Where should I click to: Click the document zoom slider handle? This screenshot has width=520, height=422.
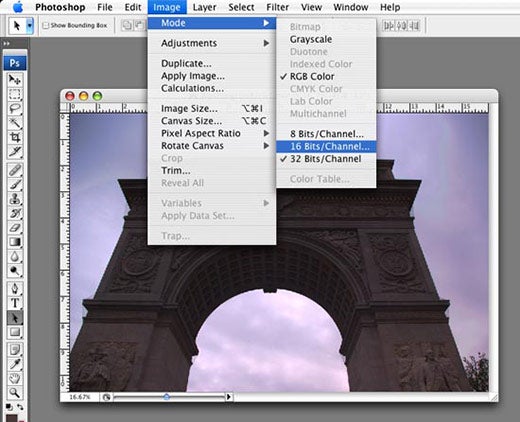(x=167, y=397)
